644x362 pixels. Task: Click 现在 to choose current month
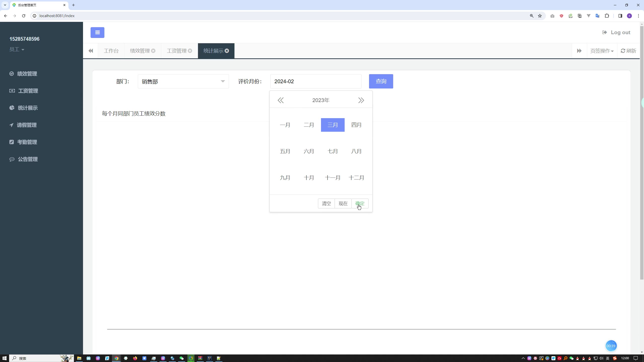click(x=343, y=204)
